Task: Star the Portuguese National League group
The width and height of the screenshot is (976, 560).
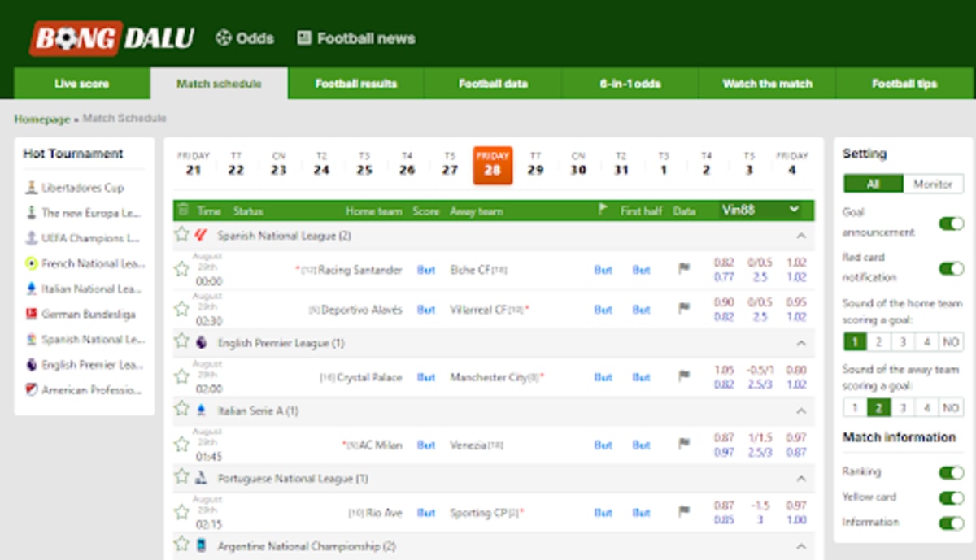Action: (181, 477)
